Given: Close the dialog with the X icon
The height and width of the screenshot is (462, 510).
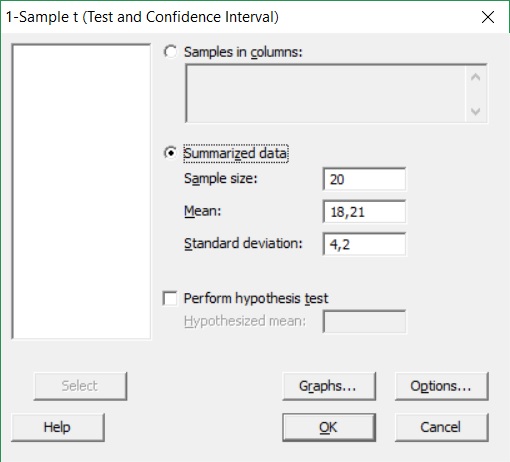Looking at the screenshot, I should pos(488,17).
